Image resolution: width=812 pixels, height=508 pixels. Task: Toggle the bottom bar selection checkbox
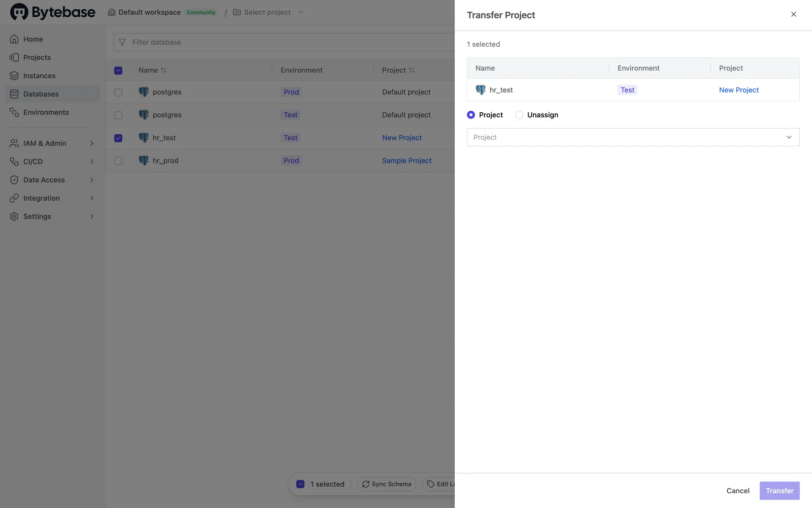click(300, 484)
